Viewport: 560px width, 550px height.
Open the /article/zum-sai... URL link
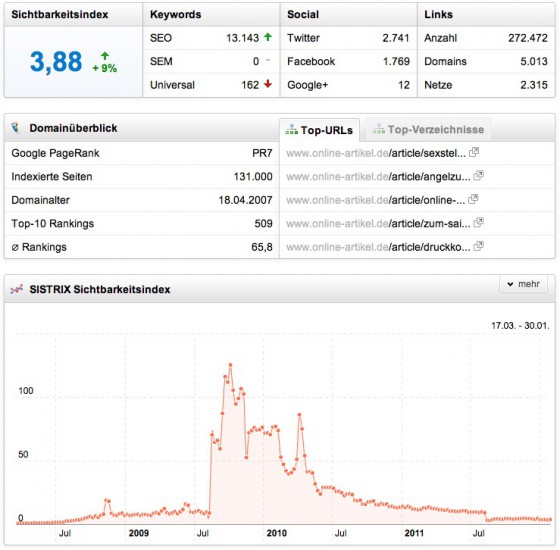(x=378, y=224)
